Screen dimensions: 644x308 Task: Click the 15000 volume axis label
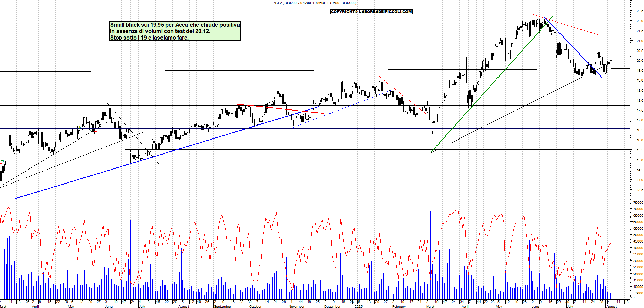[638, 280]
